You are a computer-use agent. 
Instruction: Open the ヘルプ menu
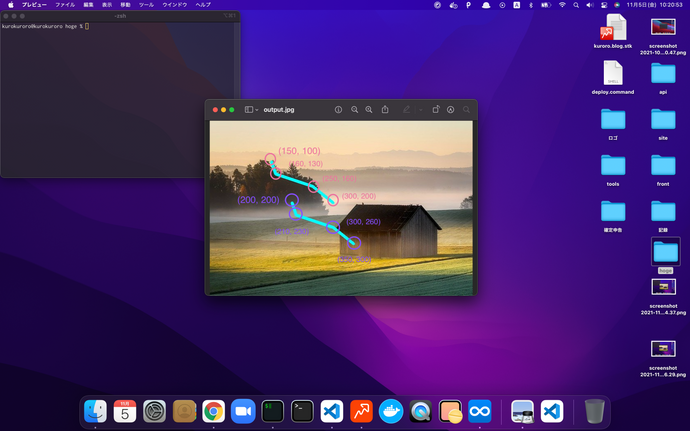pos(203,5)
